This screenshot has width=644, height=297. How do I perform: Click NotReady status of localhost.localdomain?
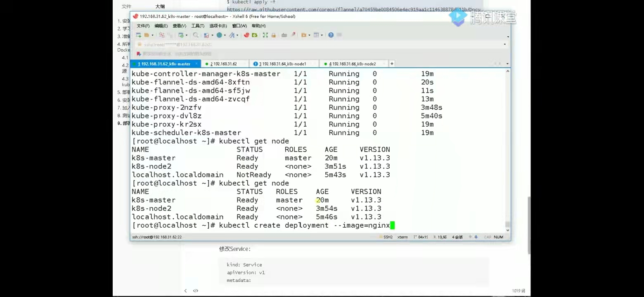[x=254, y=175]
